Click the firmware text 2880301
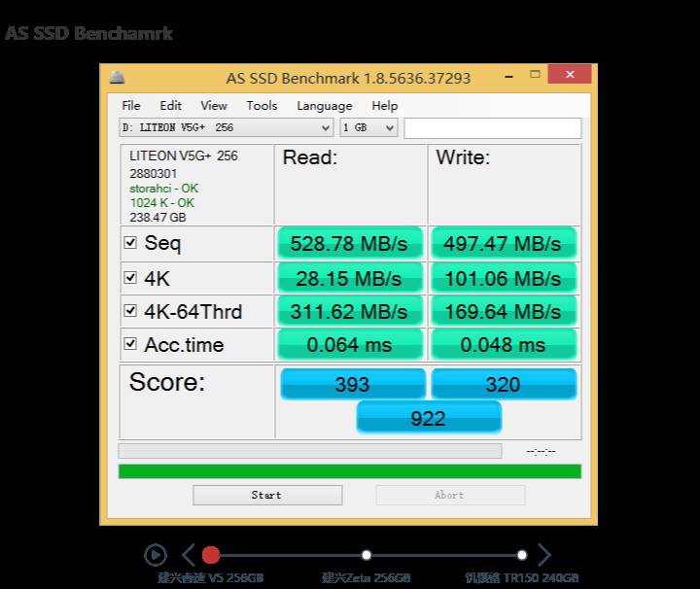The width and height of the screenshot is (700, 589). pos(154,174)
